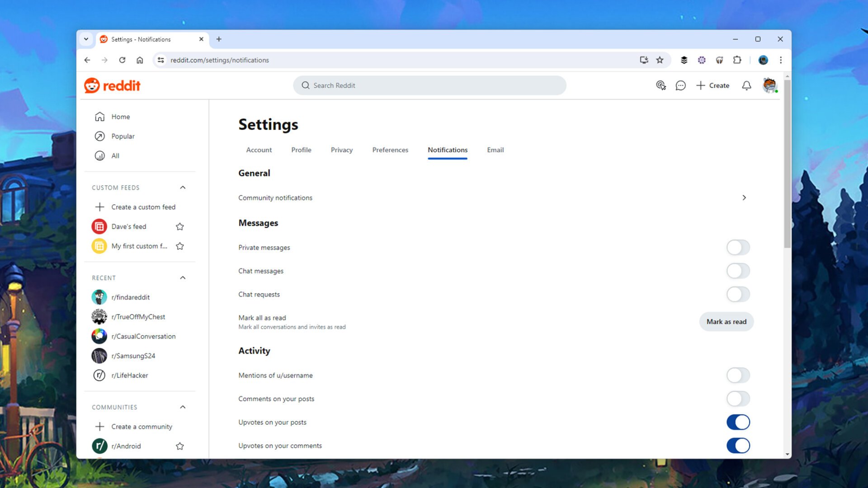Toggle Mentions of u/username notifications
The image size is (868, 488).
738,375
